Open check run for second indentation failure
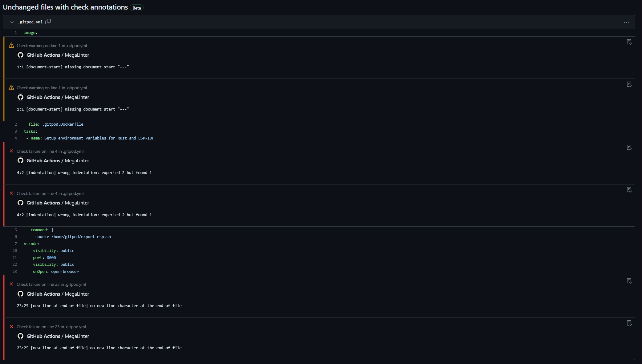The height and width of the screenshot is (364, 642). click(x=629, y=190)
